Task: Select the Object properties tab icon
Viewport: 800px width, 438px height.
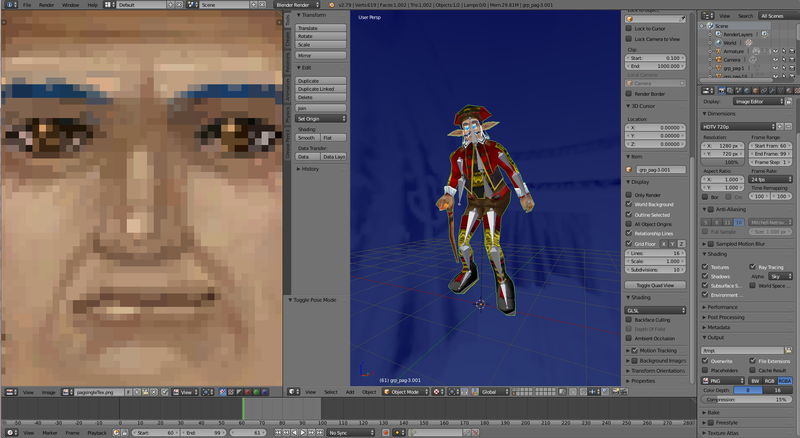Action: [x=756, y=90]
